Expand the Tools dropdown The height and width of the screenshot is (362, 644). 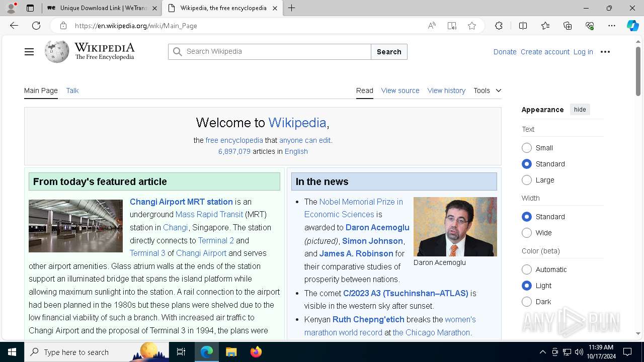coord(487,90)
